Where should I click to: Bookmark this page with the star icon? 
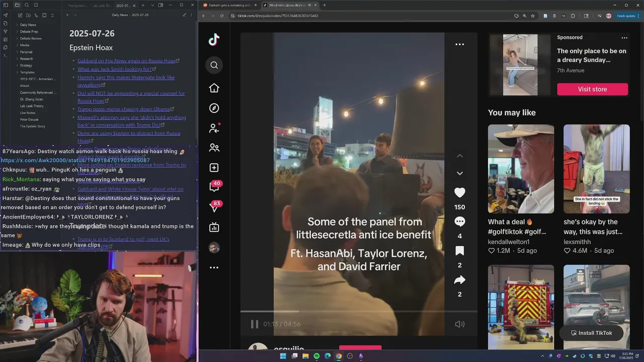click(x=533, y=16)
